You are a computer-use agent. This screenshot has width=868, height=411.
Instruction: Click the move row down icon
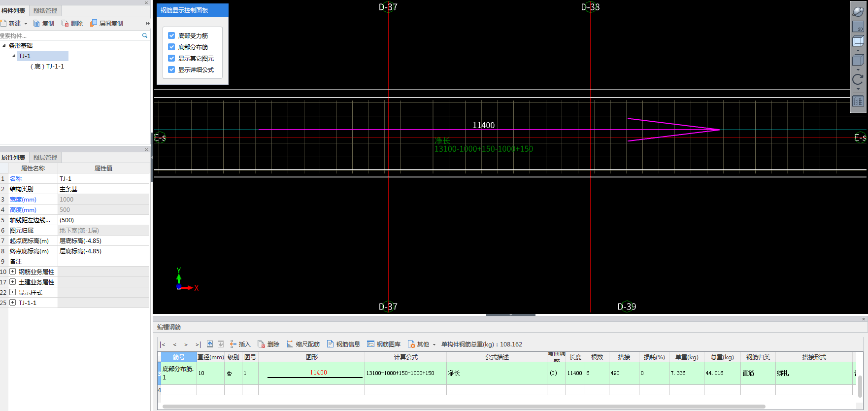221,344
